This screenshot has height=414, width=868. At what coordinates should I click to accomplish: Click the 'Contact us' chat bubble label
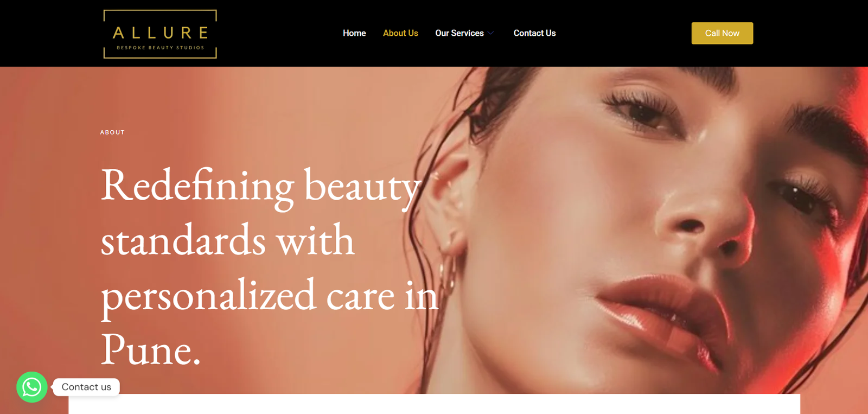coord(86,387)
